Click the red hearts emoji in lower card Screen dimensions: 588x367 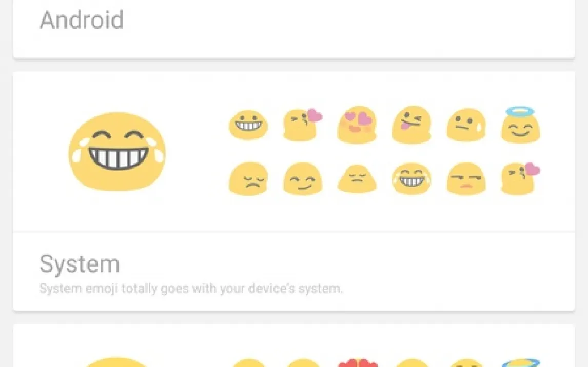[358, 362]
